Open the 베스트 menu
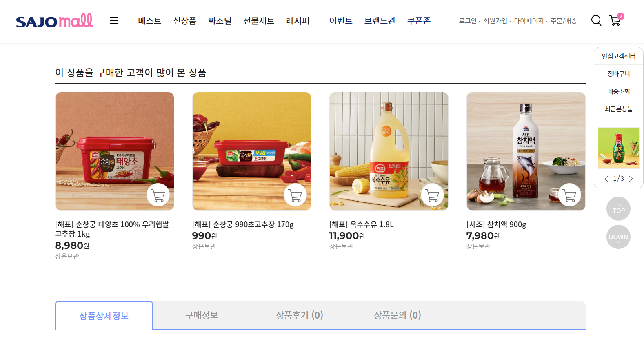This screenshot has height=341, width=644. click(150, 20)
